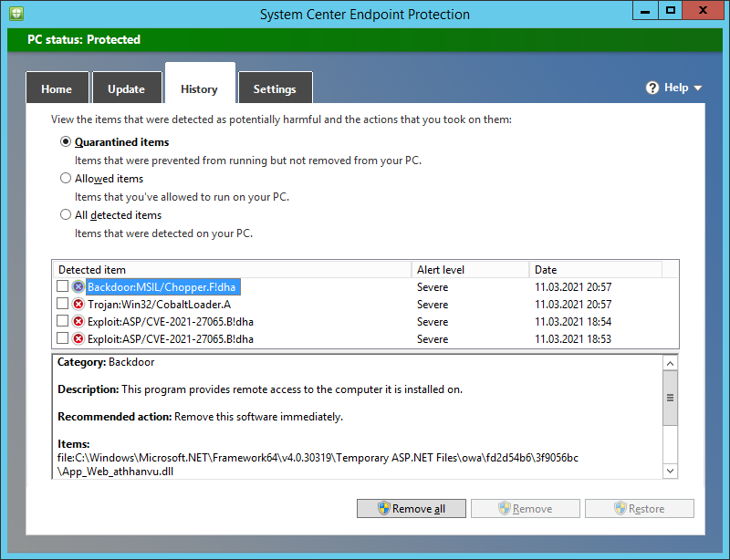Switch to the Update tab

point(127,88)
